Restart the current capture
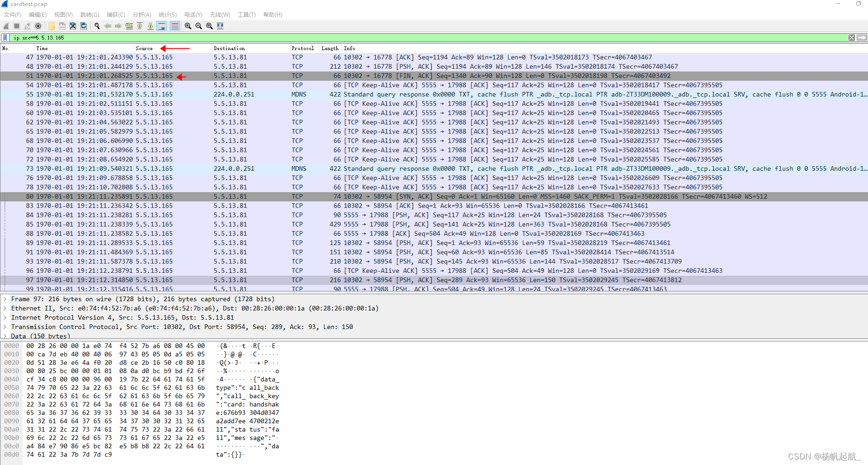Screen dimensions: 868x465 [x=27, y=26]
